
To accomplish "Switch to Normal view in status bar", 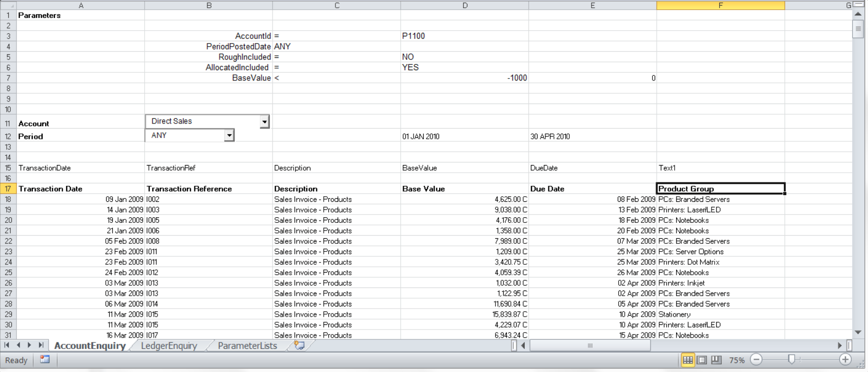I will click(x=687, y=360).
